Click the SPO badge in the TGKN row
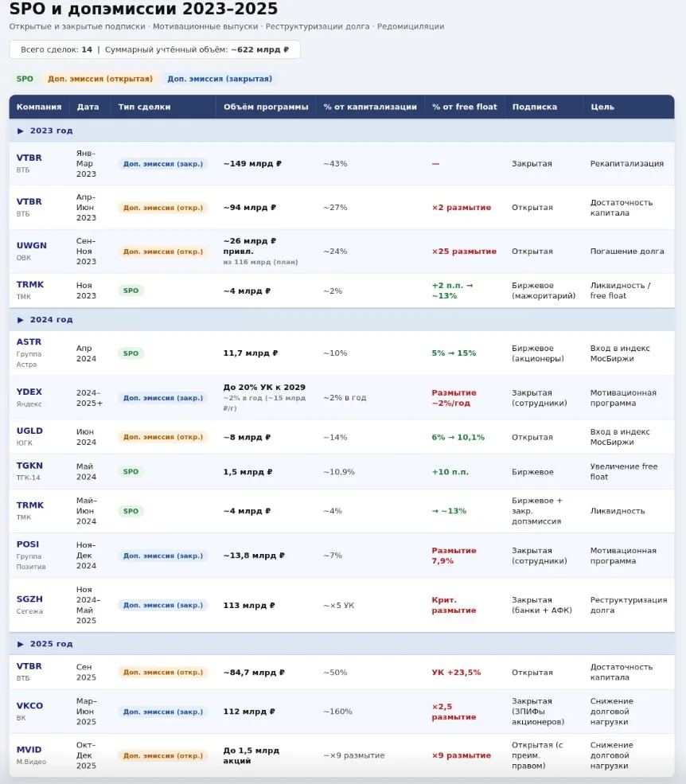Image resolution: width=686 pixels, height=784 pixels. [131, 471]
